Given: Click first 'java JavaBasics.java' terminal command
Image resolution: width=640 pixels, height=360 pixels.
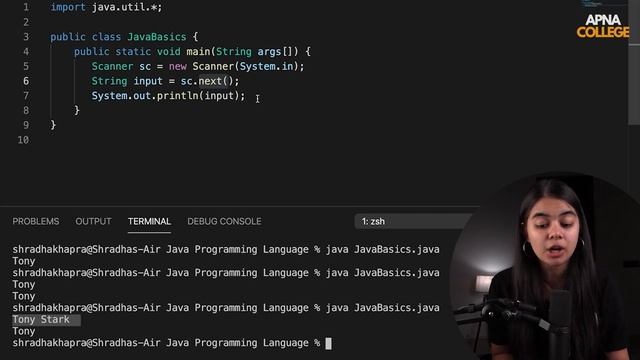Looking at the screenshot, I should coord(382,249).
